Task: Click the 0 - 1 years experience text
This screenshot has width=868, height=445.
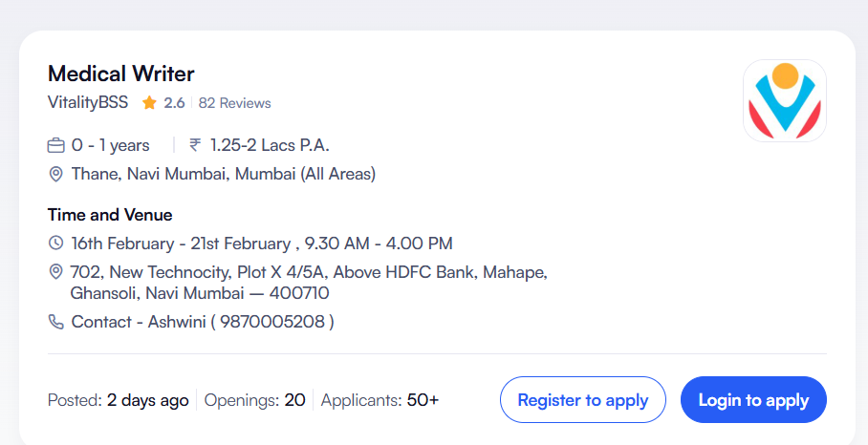Action: (x=111, y=145)
